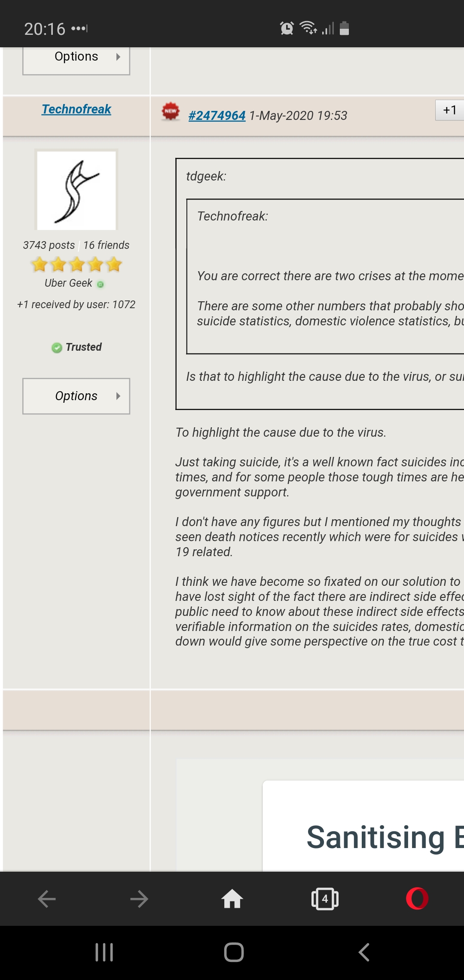Image resolution: width=464 pixels, height=980 pixels.
Task: Tap the green Trusted checkmark badge
Action: [57, 347]
